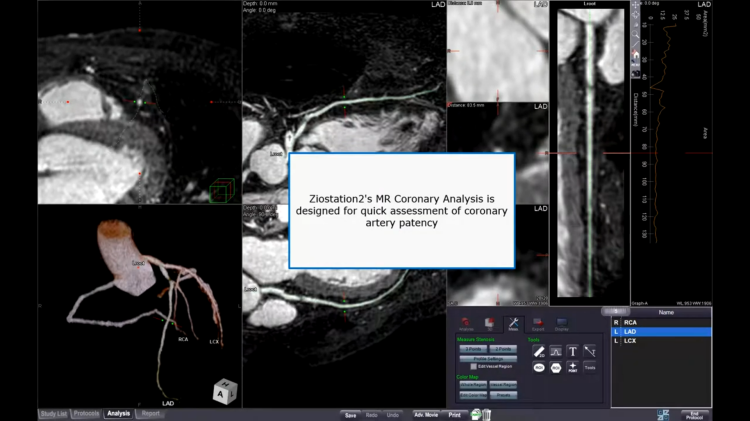Click the layout grid icon near End Protocol

pos(663,415)
